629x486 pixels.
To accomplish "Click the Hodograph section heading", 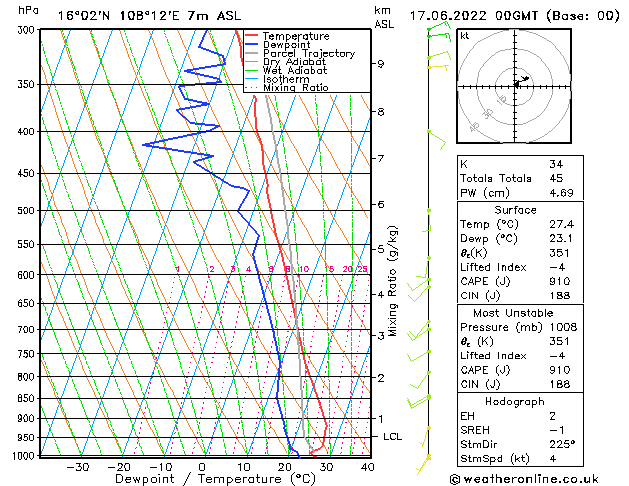I will 515,402.
